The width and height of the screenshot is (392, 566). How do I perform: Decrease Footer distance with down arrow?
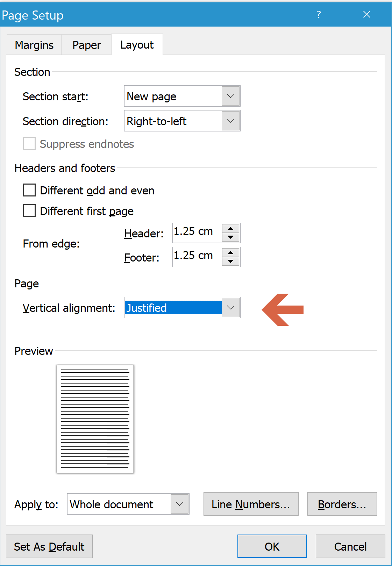click(x=231, y=261)
